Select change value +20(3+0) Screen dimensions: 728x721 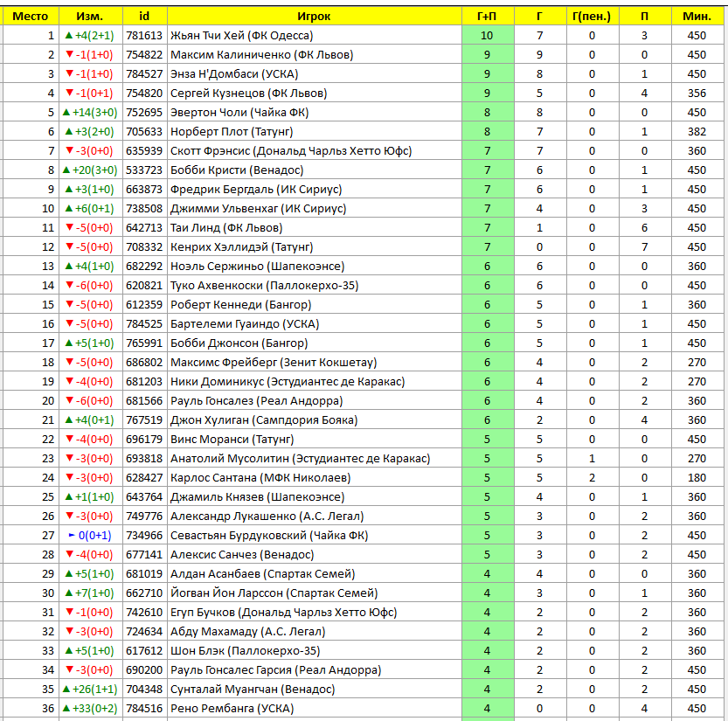[91, 170]
